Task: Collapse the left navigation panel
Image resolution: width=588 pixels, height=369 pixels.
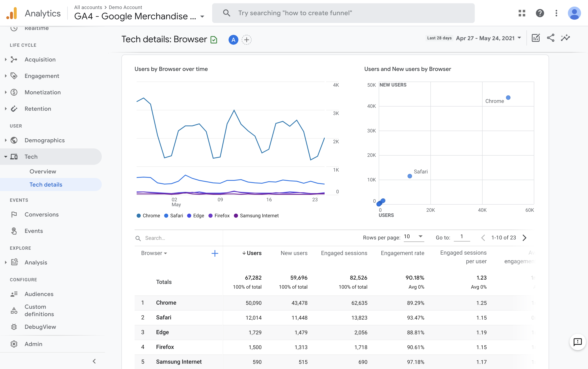Action: click(94, 361)
